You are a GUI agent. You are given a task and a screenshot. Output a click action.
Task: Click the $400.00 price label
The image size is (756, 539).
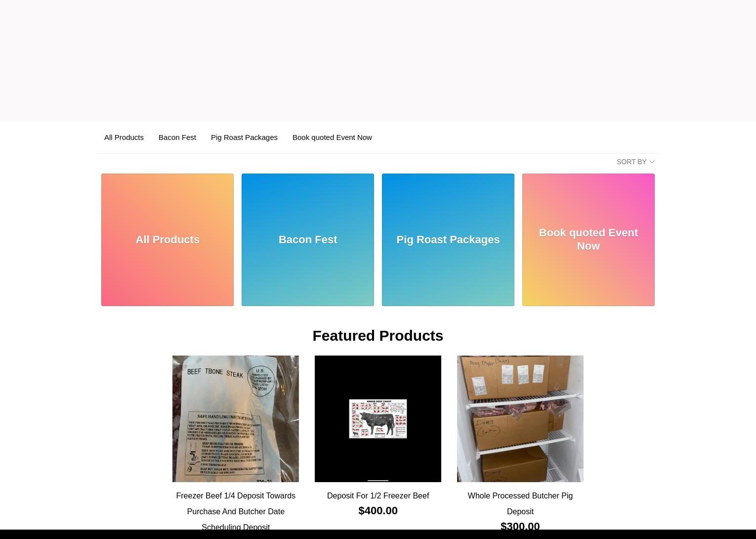coord(378,511)
